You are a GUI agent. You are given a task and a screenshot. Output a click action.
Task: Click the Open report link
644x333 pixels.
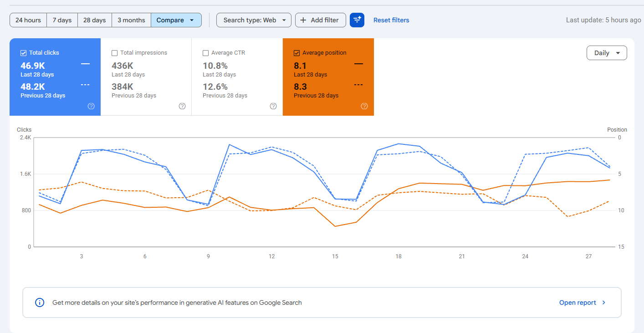coord(578,302)
